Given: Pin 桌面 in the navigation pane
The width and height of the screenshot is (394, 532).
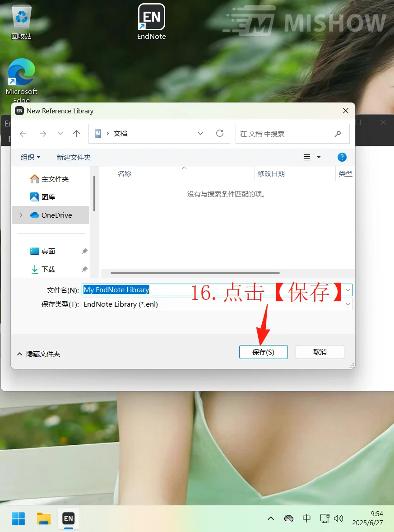Looking at the screenshot, I should tap(84, 251).
